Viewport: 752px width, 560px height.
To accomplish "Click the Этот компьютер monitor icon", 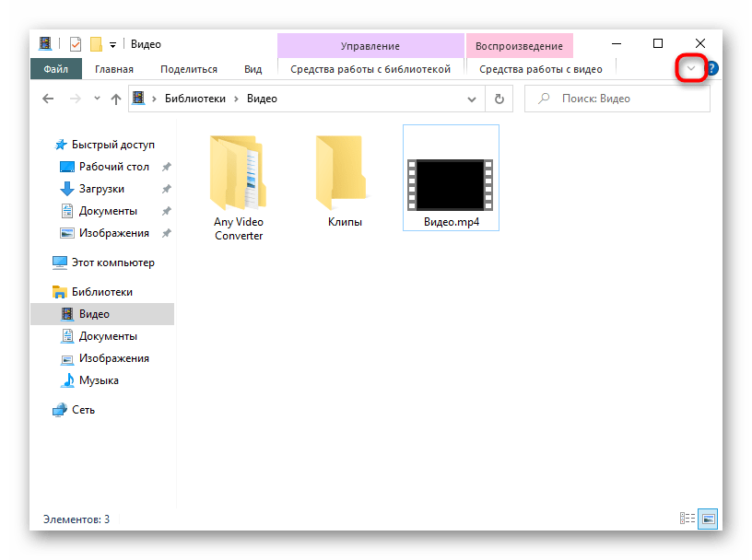I will (x=60, y=262).
